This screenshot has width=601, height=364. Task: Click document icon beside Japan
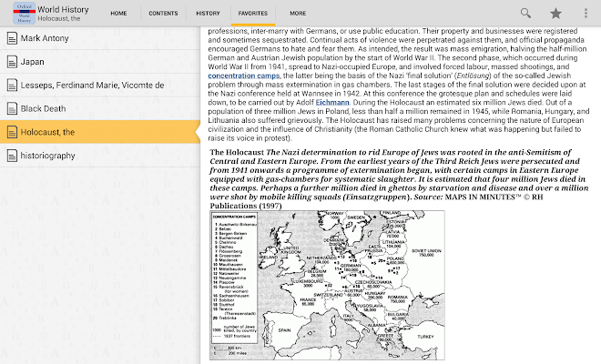pyautogui.click(x=12, y=62)
